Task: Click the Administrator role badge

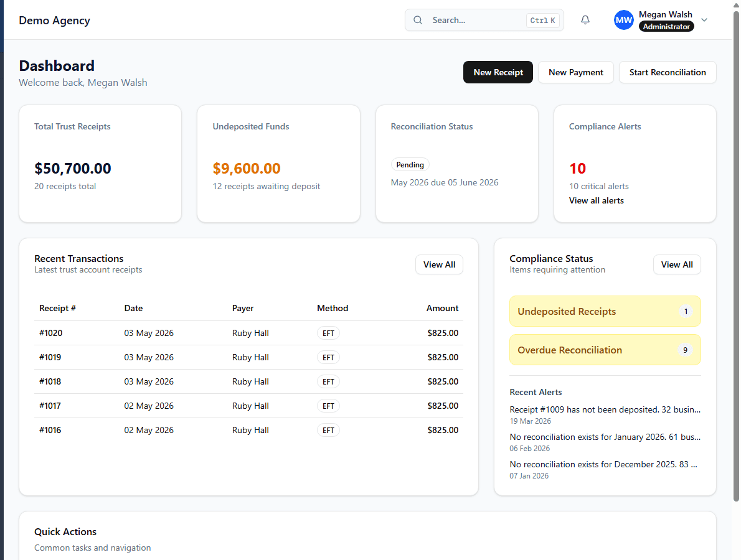Action: click(x=666, y=26)
